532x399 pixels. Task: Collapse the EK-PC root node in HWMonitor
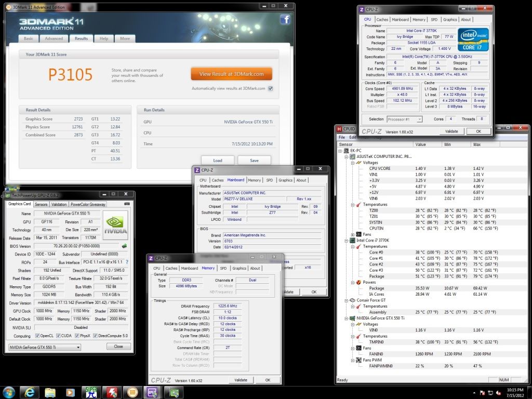pyautogui.click(x=340, y=151)
